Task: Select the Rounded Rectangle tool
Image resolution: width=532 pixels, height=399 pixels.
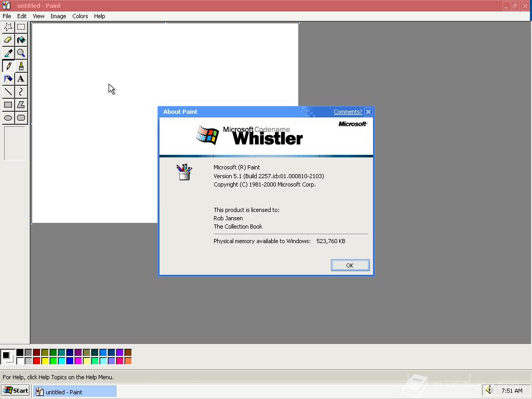Action: (x=21, y=118)
